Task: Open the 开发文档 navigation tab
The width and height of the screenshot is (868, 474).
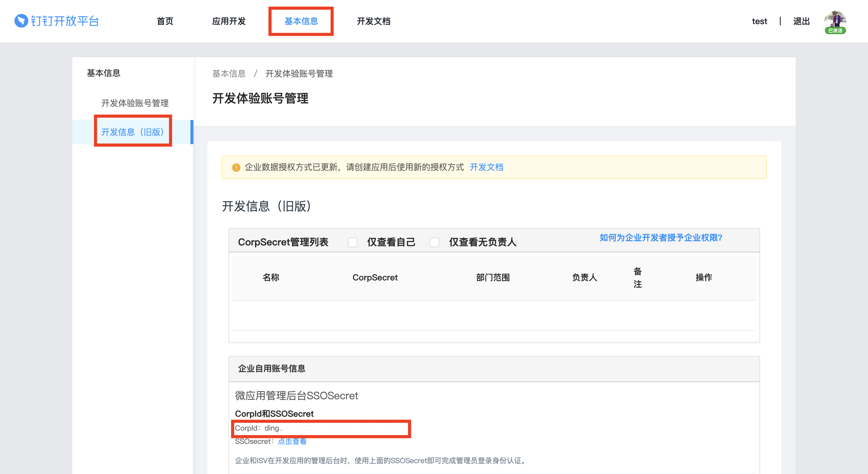Action: tap(374, 21)
